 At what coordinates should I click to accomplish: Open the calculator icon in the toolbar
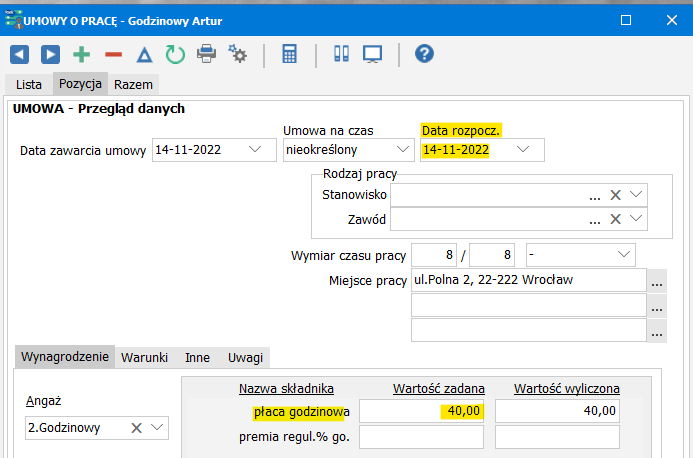(x=289, y=54)
